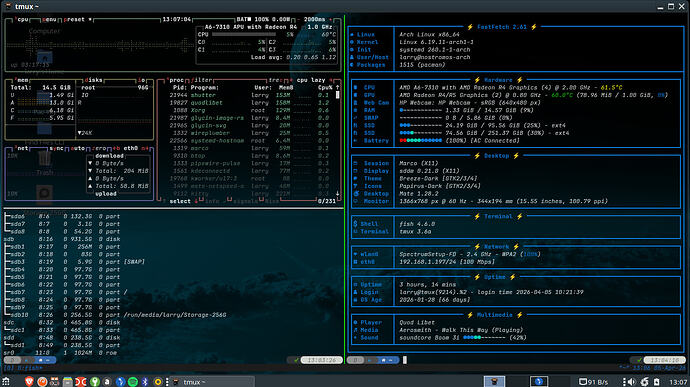Click select option at bottom of proc box
The width and height of the screenshot is (690, 387).
pos(180,201)
